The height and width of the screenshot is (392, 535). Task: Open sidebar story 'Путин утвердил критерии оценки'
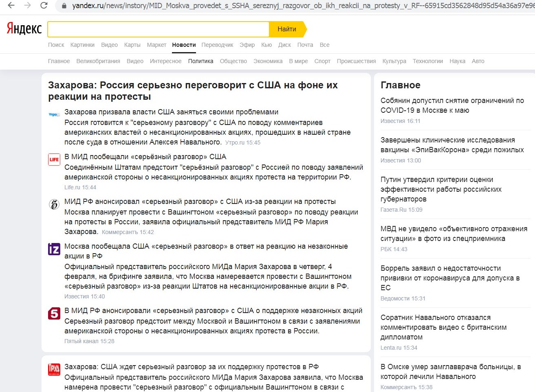441,189
